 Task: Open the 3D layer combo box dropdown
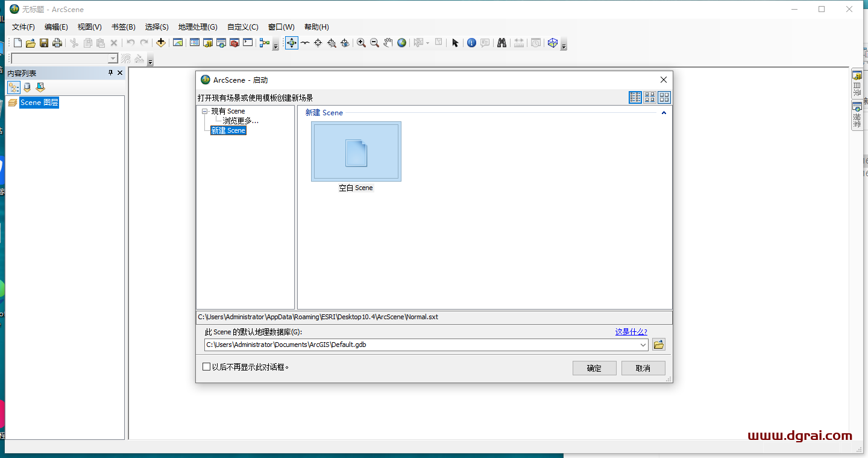pos(113,59)
